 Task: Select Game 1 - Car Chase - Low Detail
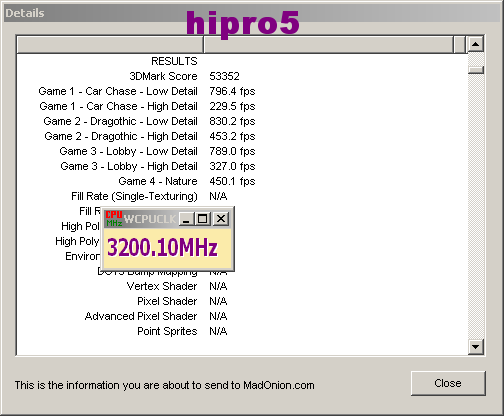[118, 91]
